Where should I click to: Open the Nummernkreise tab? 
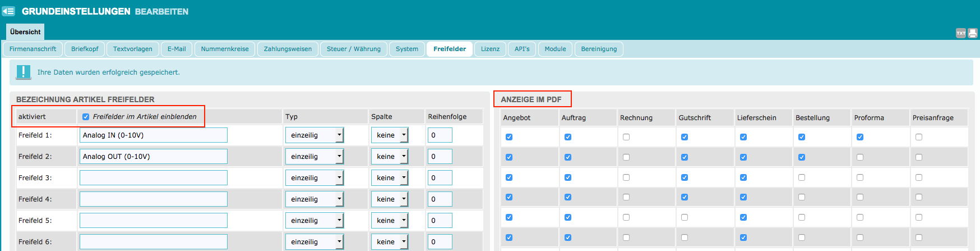click(225, 49)
